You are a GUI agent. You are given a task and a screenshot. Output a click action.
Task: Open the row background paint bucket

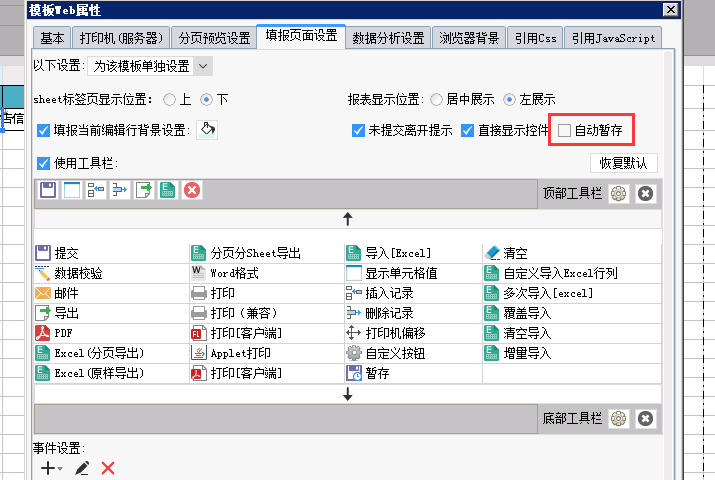207,130
